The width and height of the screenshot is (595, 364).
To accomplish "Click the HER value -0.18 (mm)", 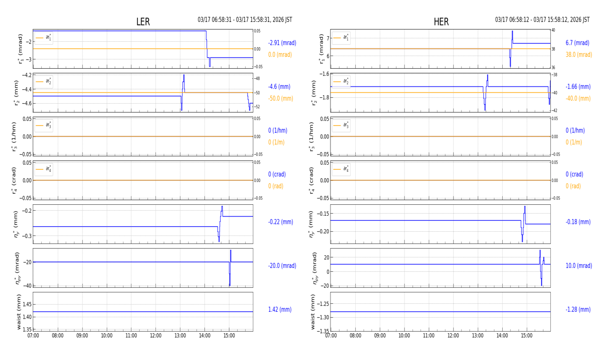I will click(x=578, y=222).
